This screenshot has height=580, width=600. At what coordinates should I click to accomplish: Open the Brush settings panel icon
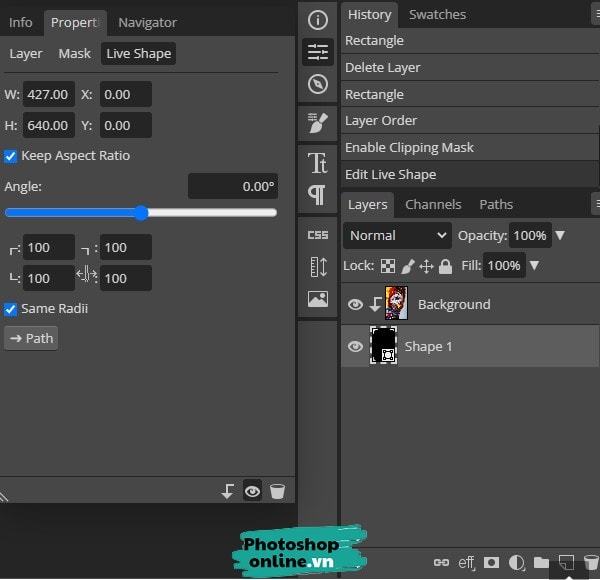coord(317,123)
